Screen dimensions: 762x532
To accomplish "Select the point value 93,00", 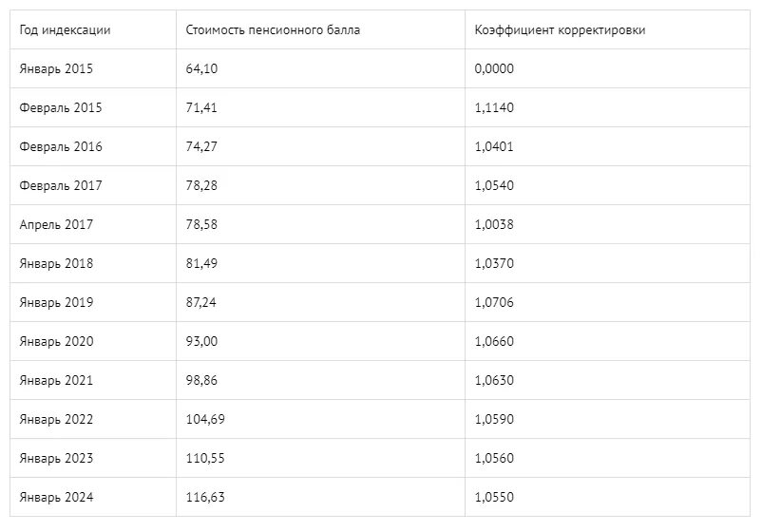I will (202, 341).
